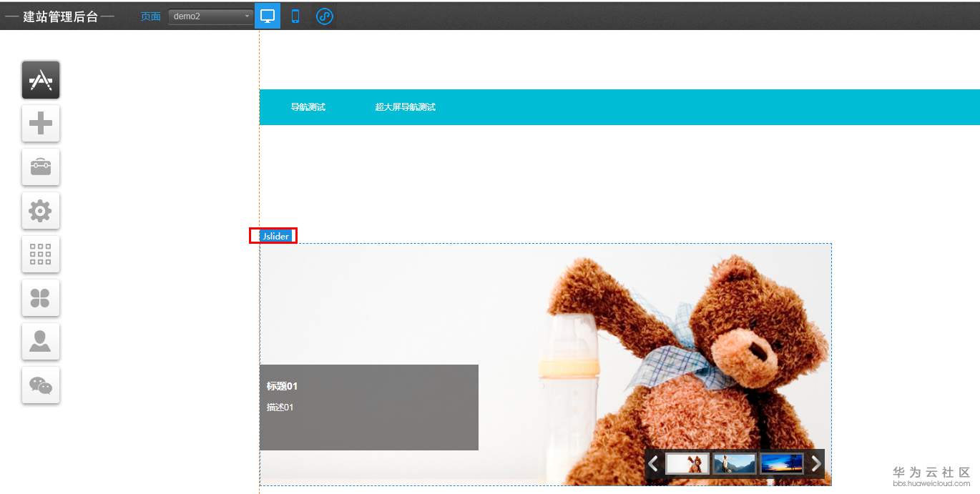Click the 页面 label in top bar

pos(150,16)
